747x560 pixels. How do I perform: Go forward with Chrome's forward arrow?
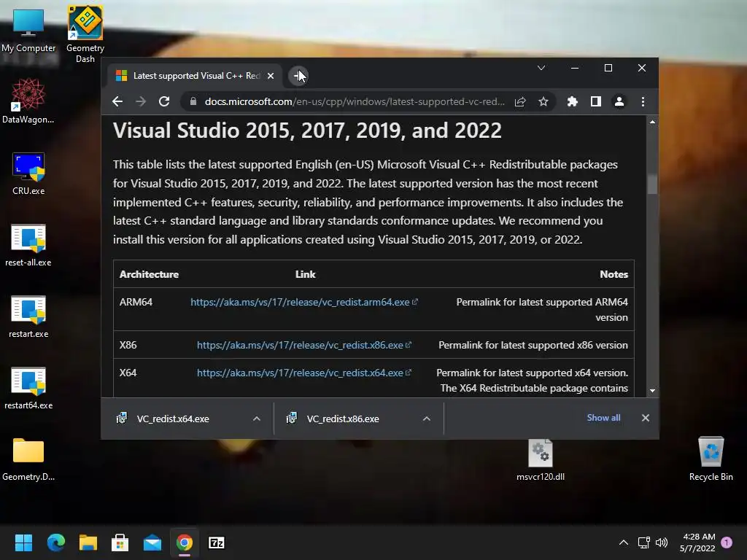[x=141, y=101]
